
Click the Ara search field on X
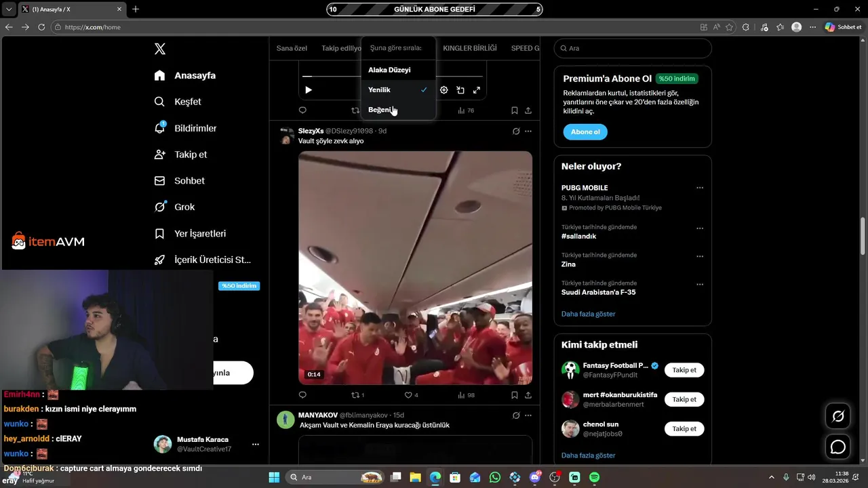633,48
